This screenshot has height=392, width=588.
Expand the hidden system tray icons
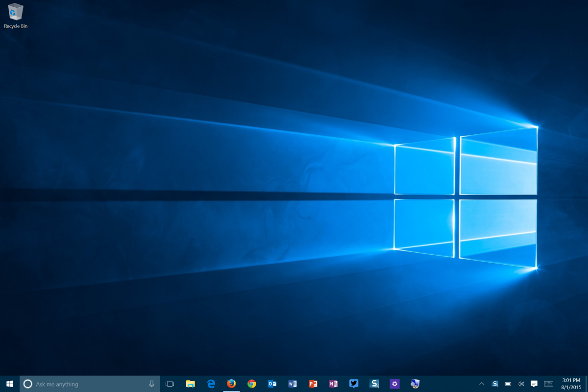click(482, 384)
